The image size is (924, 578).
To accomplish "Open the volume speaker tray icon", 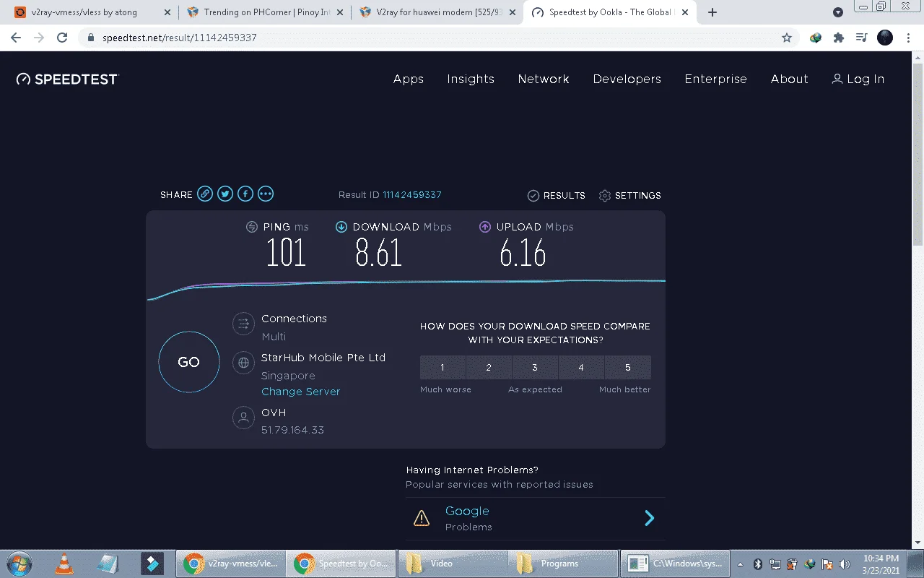I will click(x=845, y=564).
